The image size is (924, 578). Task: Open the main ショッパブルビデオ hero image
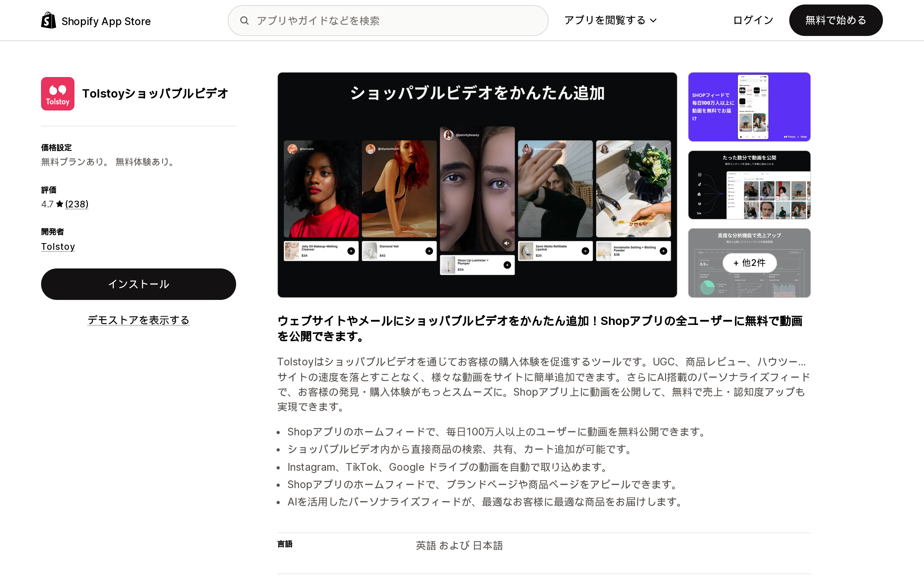click(x=477, y=185)
